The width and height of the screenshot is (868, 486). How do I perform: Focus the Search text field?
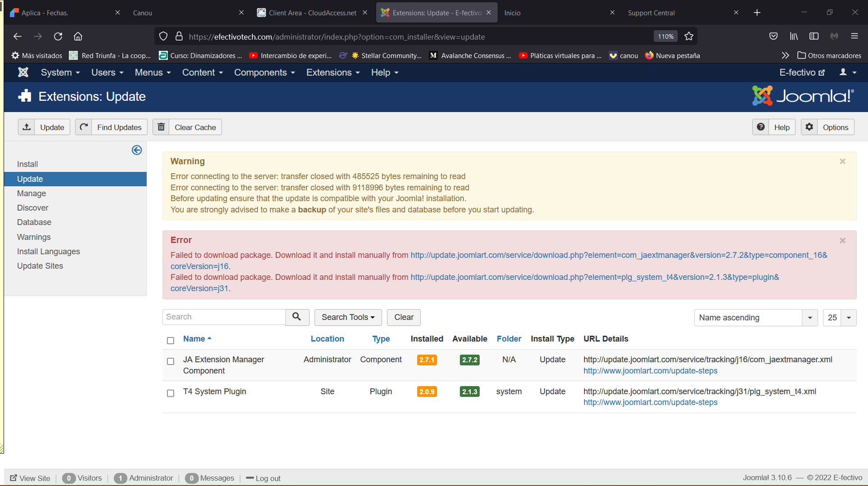point(224,317)
